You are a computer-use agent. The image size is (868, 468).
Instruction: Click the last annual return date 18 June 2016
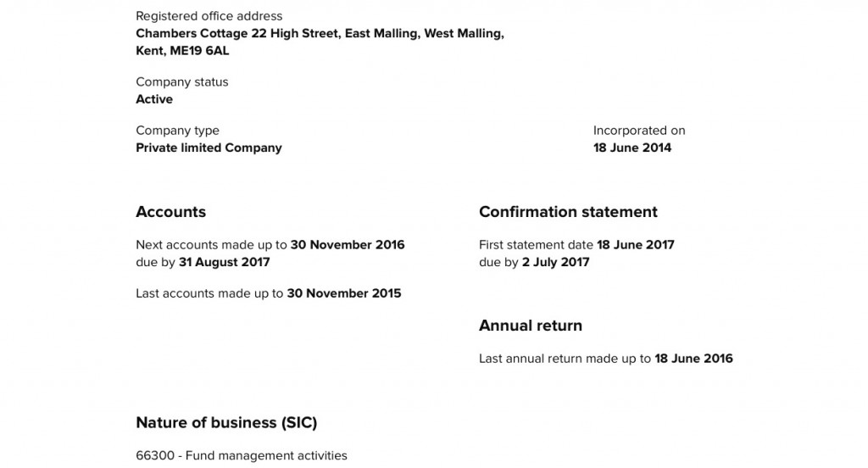click(x=693, y=359)
